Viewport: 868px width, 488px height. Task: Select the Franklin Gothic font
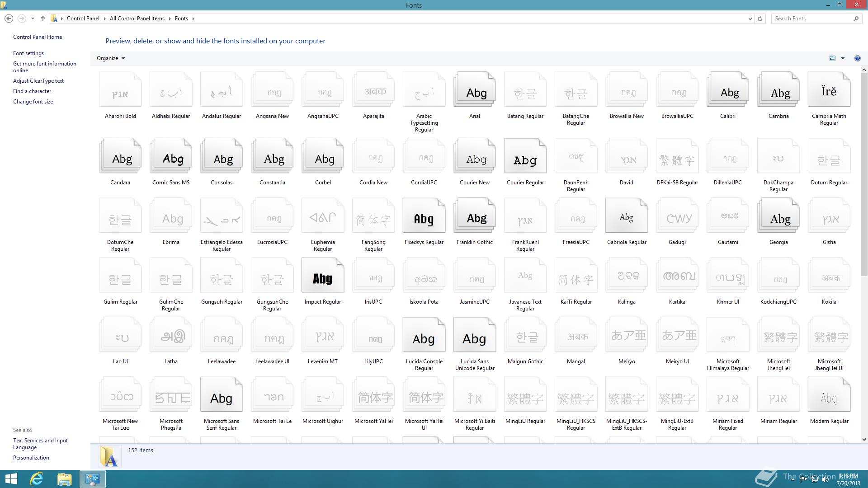pyautogui.click(x=475, y=216)
